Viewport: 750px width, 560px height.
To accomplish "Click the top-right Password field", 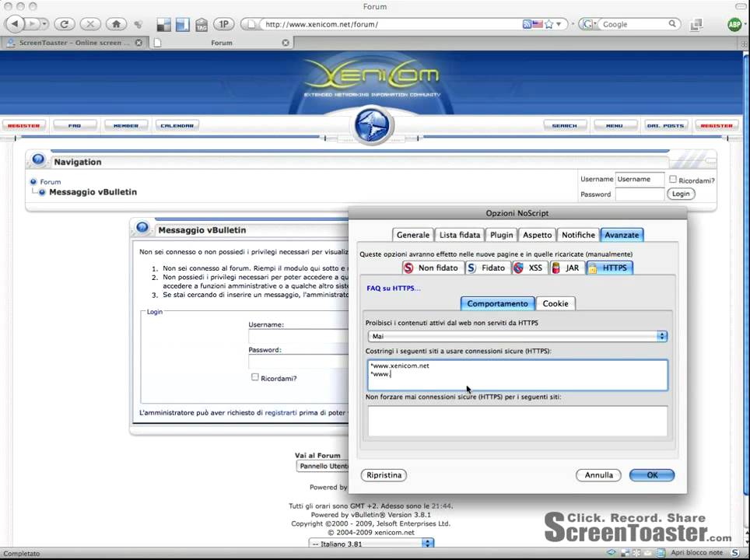I will point(640,194).
